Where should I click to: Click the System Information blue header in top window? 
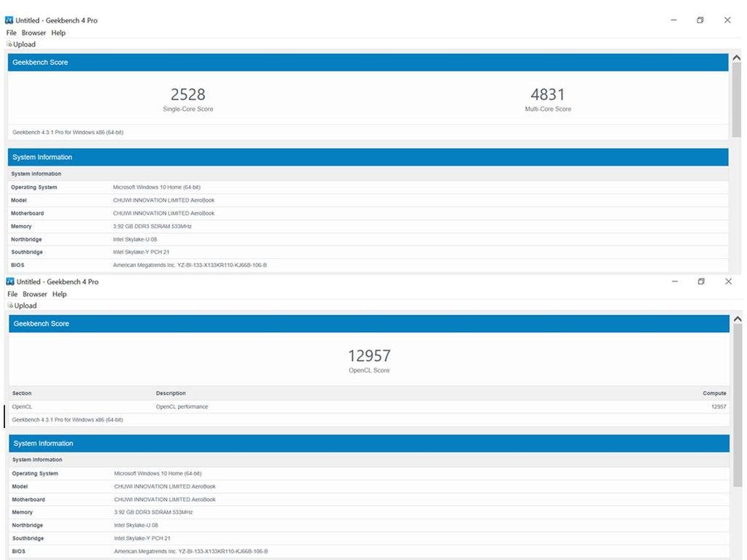click(368, 157)
